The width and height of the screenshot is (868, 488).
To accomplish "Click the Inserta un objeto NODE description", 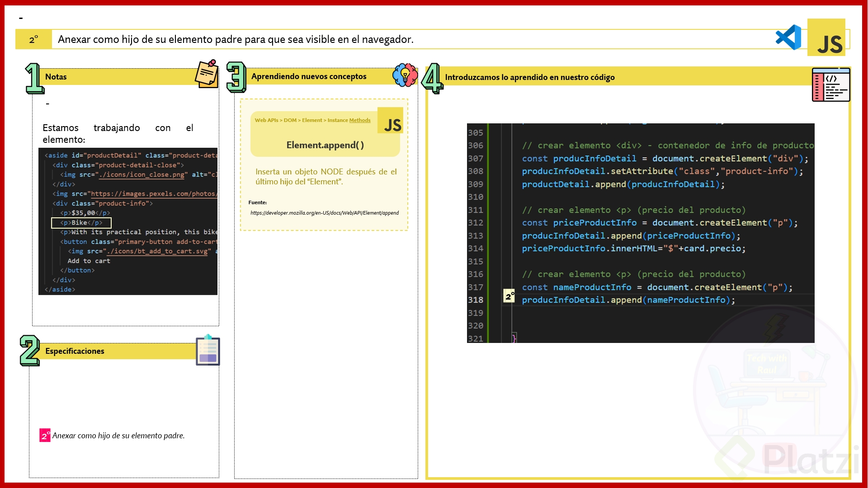I will tap(326, 177).
